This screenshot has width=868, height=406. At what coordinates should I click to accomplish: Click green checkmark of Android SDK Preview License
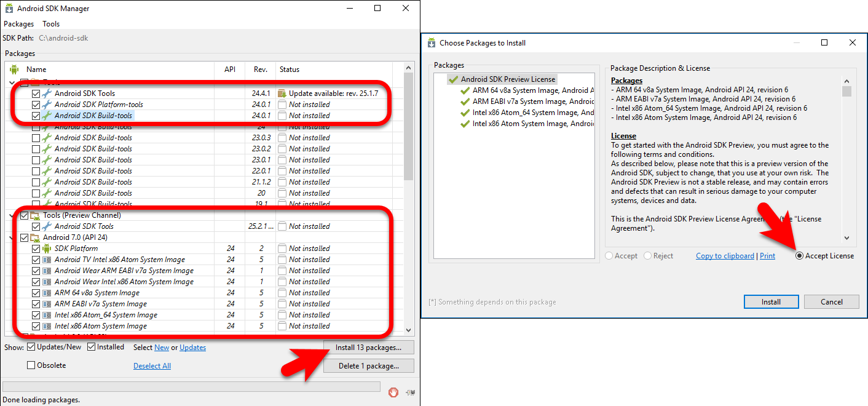454,79
